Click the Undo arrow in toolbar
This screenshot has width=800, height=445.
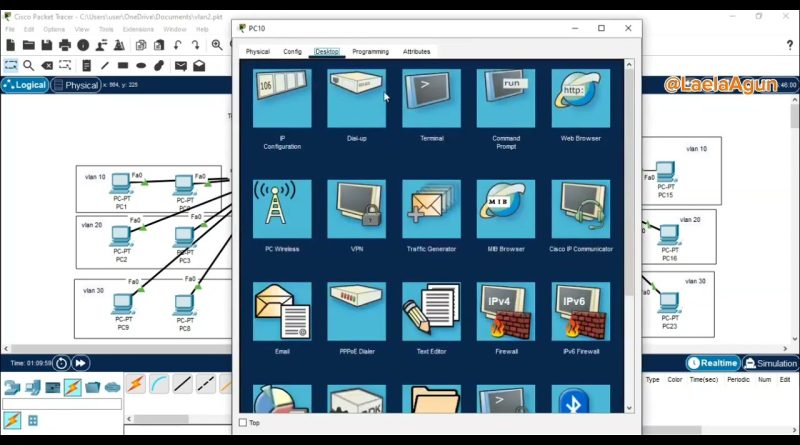[178, 45]
